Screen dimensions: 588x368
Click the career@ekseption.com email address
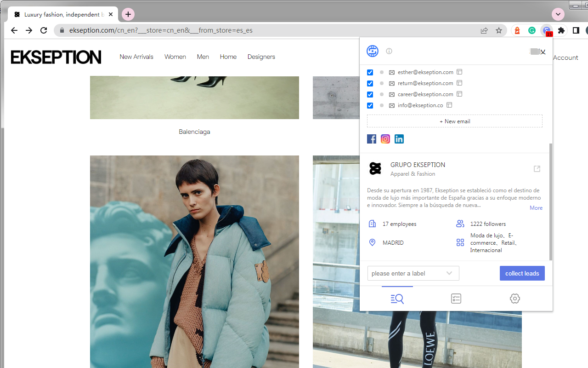click(x=425, y=94)
